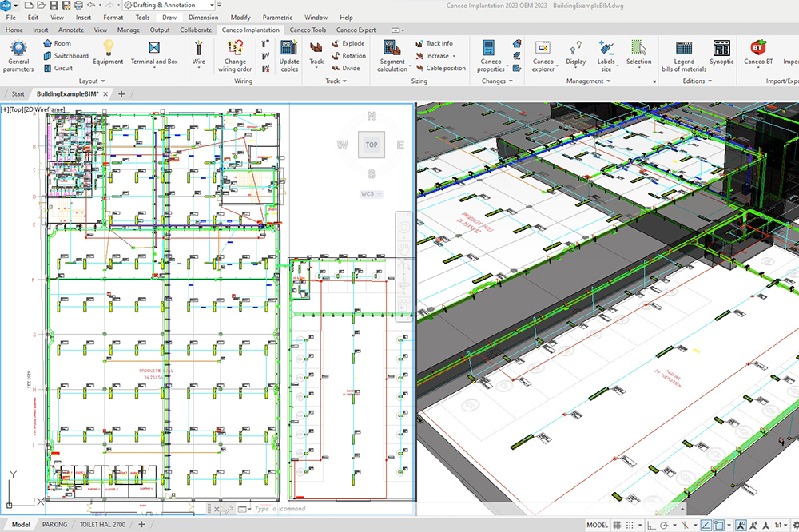Open the Segment calculation tool
Viewport: 799px width, 532px height.
coord(392,56)
